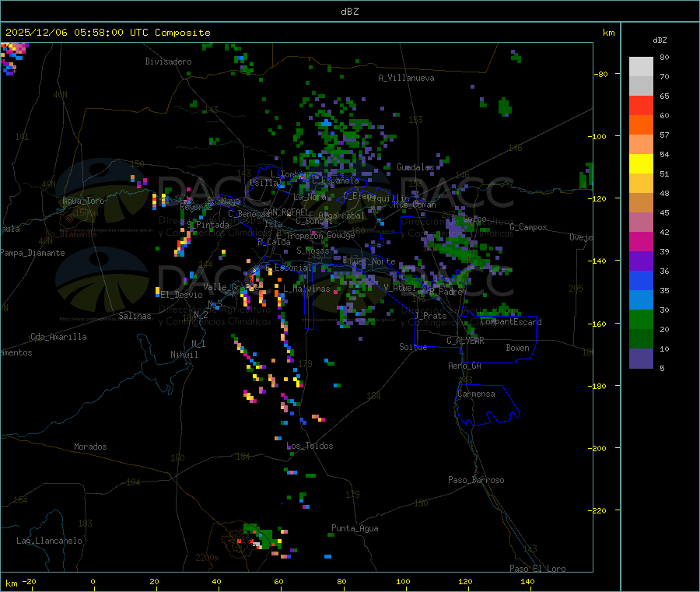Click the light gray 70-80 dBZ color swatch
Screen dimensions: 700x592
(641, 67)
